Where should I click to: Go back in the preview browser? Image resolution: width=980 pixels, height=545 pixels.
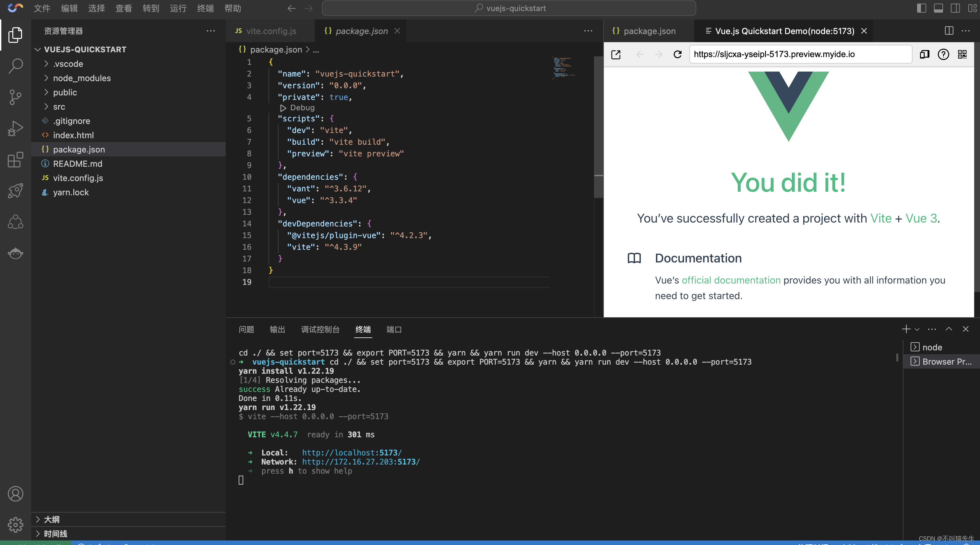[640, 54]
